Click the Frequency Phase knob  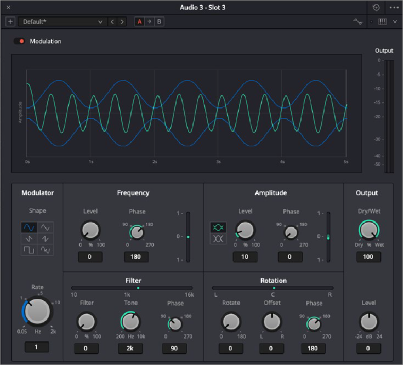coord(136,232)
